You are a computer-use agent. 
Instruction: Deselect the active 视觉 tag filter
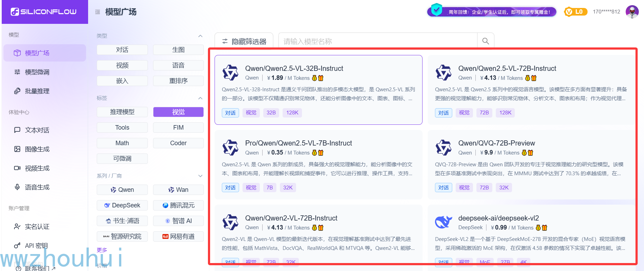178,112
